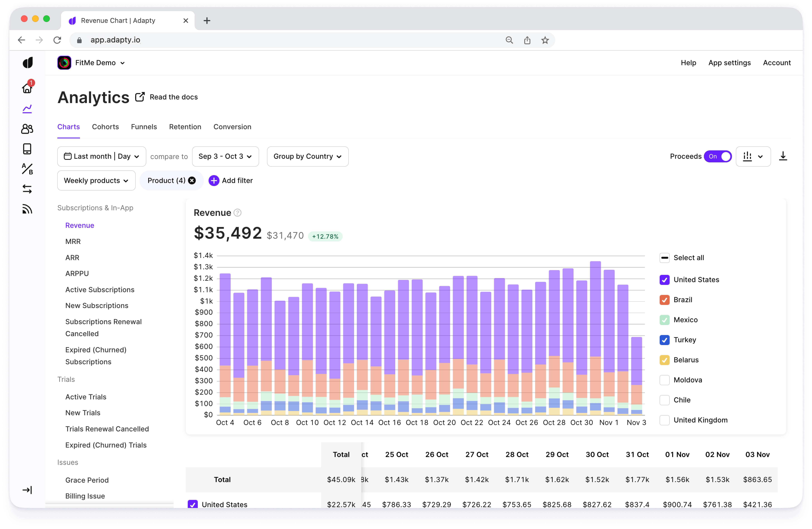Open the Revenue chart help tooltip icon

237,212
